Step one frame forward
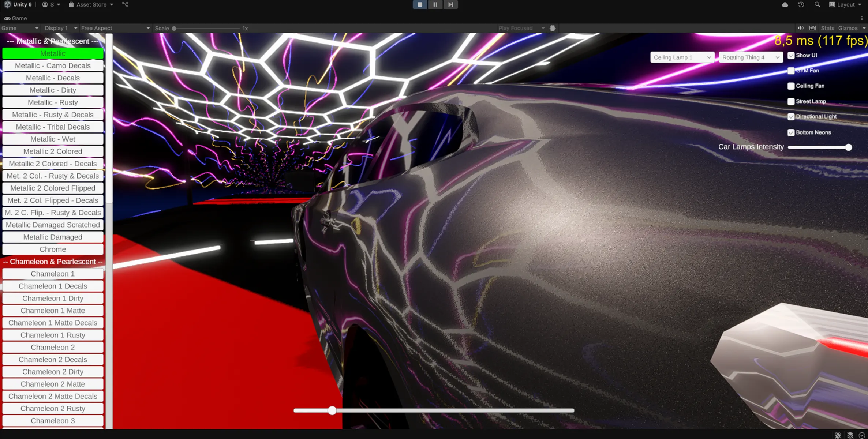This screenshot has height=439, width=868. (450, 5)
